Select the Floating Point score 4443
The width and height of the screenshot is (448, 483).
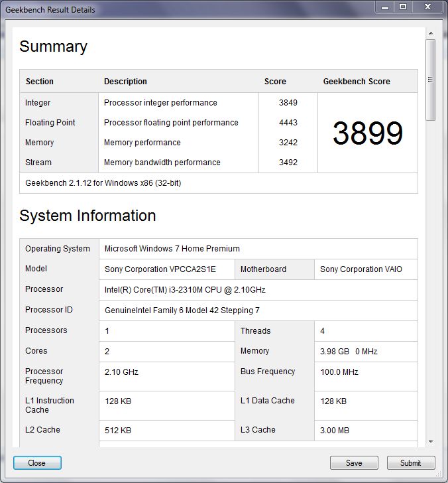[288, 123]
